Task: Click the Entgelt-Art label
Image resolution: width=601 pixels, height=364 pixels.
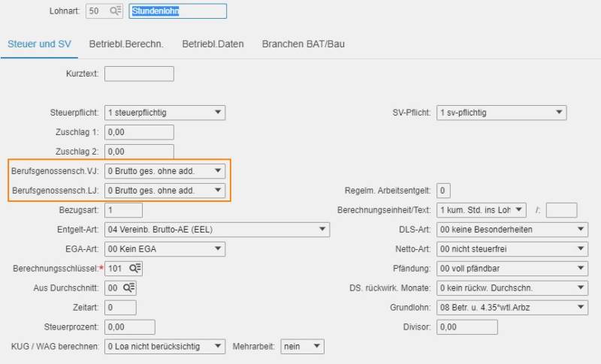Action: pos(78,230)
